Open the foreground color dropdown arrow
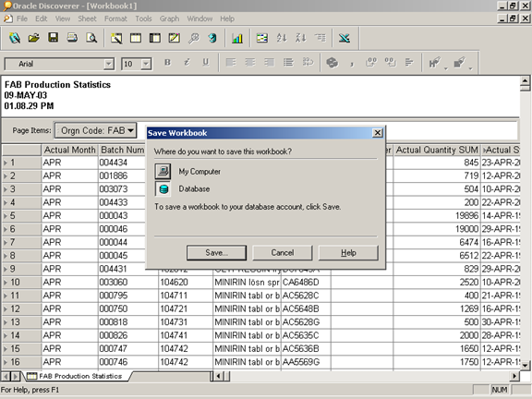Image resolution: width=532 pixels, height=399 pixels. [x=446, y=68]
